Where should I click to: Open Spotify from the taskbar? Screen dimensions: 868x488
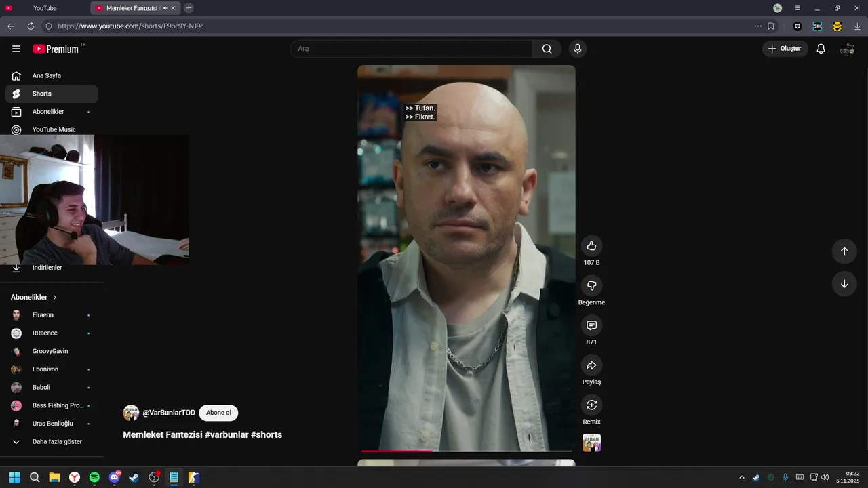coord(94,477)
